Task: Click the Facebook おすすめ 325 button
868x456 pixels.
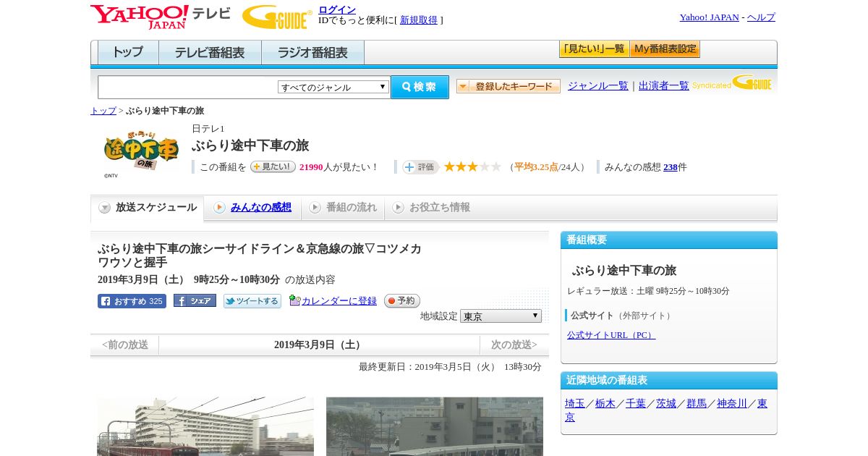Action: pyautogui.click(x=132, y=301)
